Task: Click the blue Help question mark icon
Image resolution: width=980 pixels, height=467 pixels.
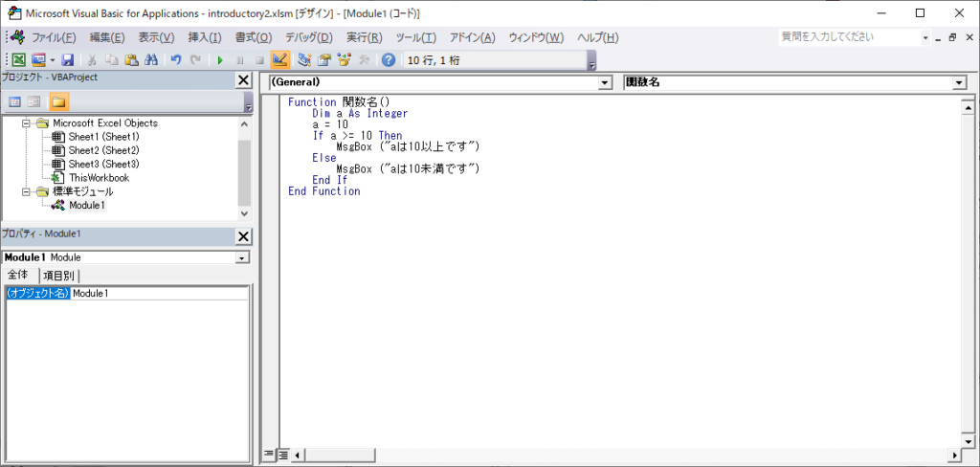Action: point(388,59)
